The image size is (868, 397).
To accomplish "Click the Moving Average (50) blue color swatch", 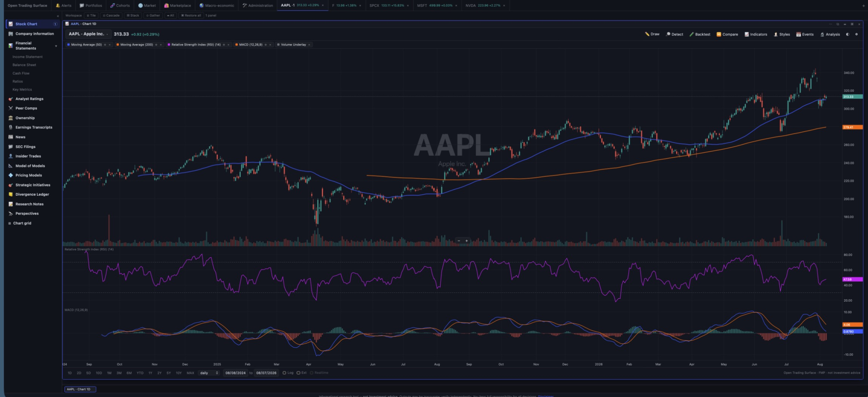I will pyautogui.click(x=68, y=45).
